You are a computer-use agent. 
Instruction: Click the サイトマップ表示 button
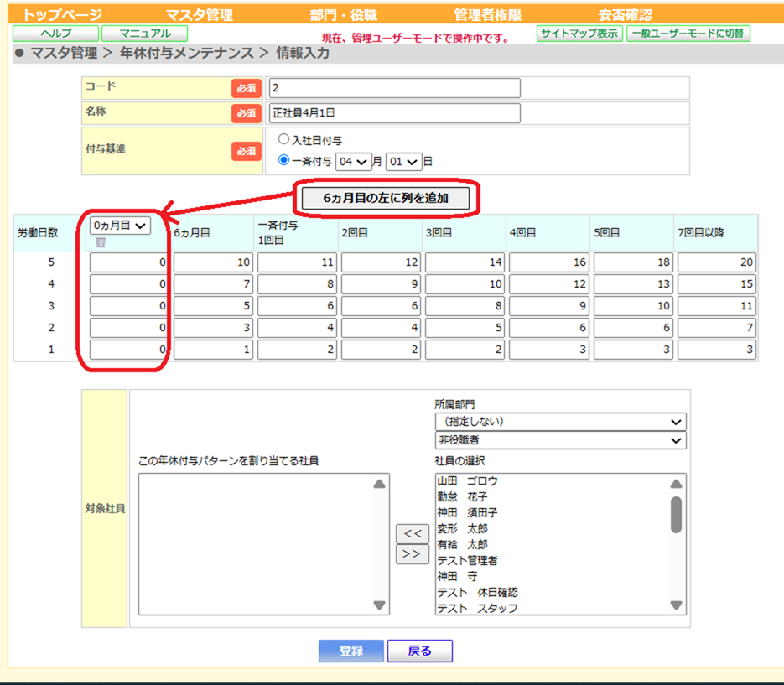click(579, 34)
